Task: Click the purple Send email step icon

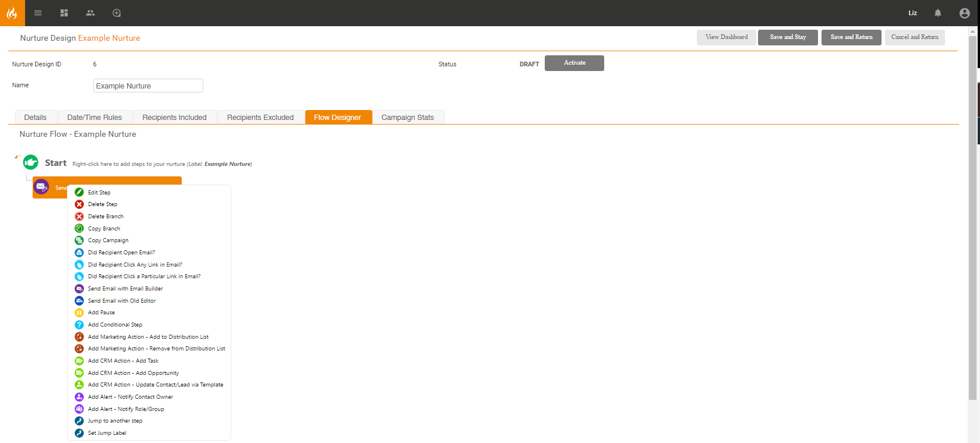Action: point(41,187)
